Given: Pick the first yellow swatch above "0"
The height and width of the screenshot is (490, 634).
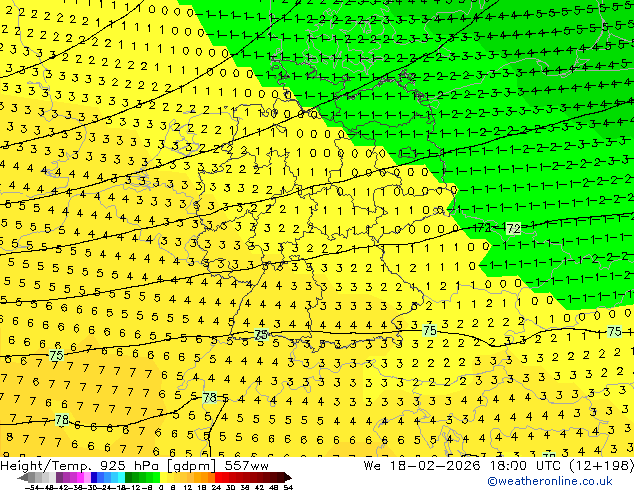Looking at the screenshot, I should point(163,477).
